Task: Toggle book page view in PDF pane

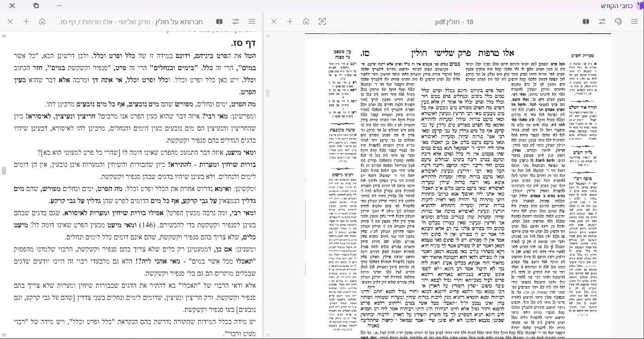Action: (586, 22)
